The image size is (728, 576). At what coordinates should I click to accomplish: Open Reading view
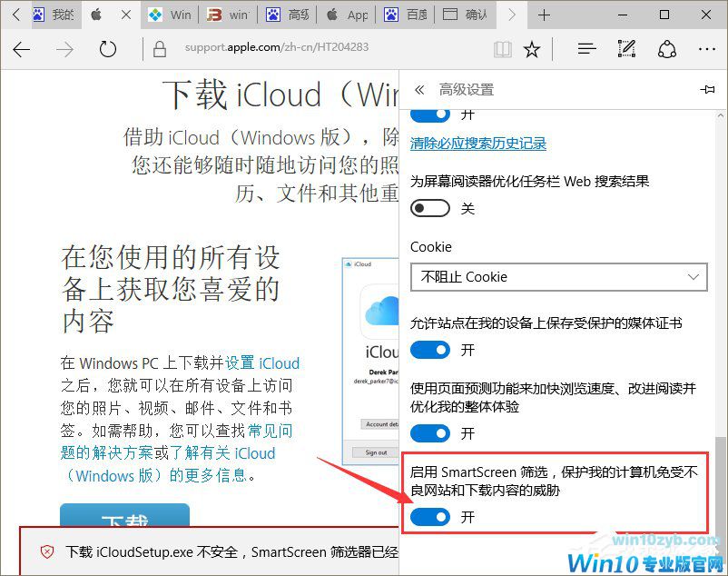click(502, 51)
